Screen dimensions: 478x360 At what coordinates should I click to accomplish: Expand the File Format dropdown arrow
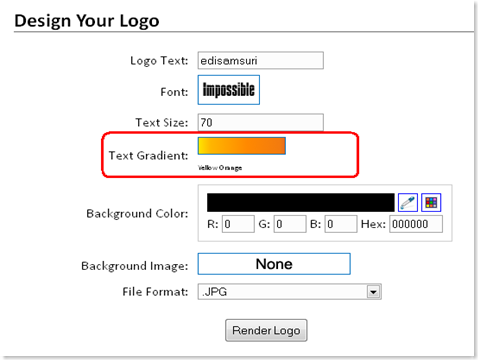tap(373, 292)
